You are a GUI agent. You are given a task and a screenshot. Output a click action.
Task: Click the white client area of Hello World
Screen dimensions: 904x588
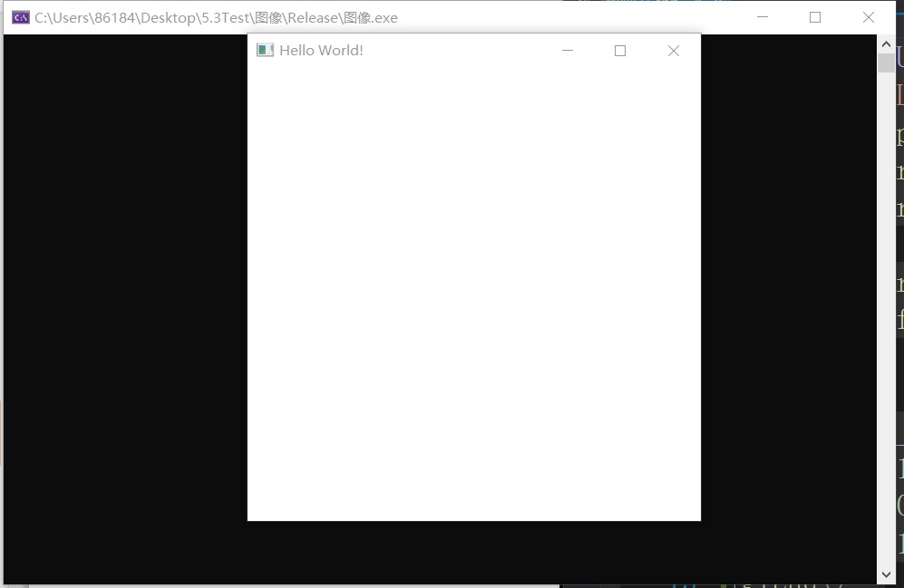click(473, 290)
